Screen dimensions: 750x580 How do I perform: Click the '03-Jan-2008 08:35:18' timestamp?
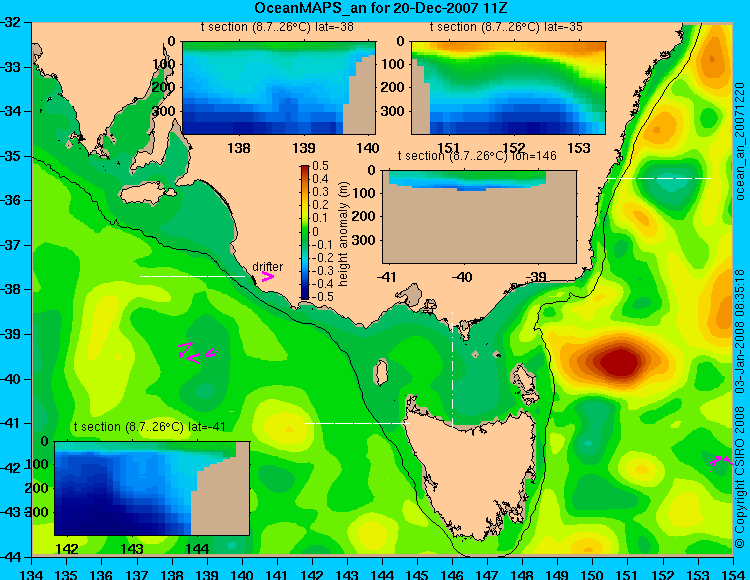click(739, 331)
